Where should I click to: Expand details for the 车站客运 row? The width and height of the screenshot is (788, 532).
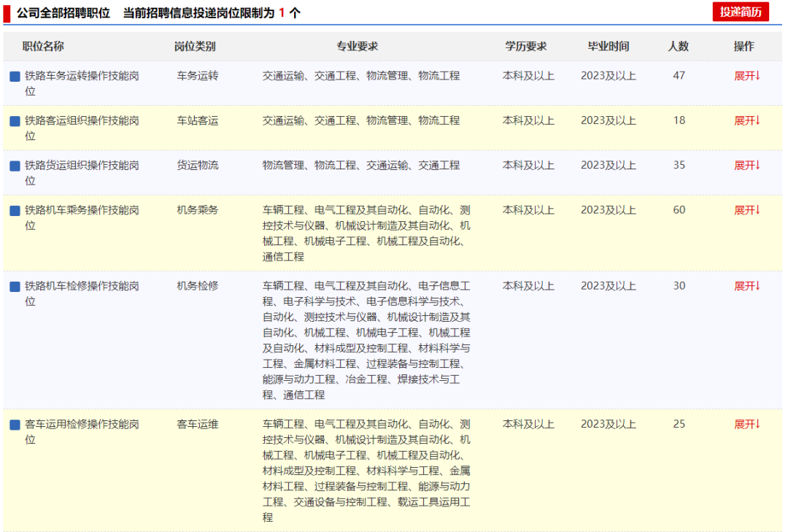[x=747, y=120]
